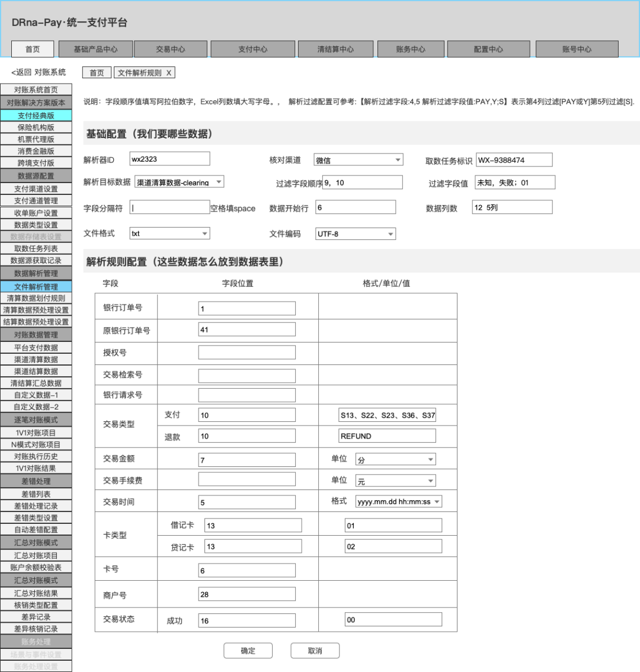The height and width of the screenshot is (672, 640).
Task: Select 渠道清算数据 in the sidebar
Action: pyautogui.click(x=36, y=360)
